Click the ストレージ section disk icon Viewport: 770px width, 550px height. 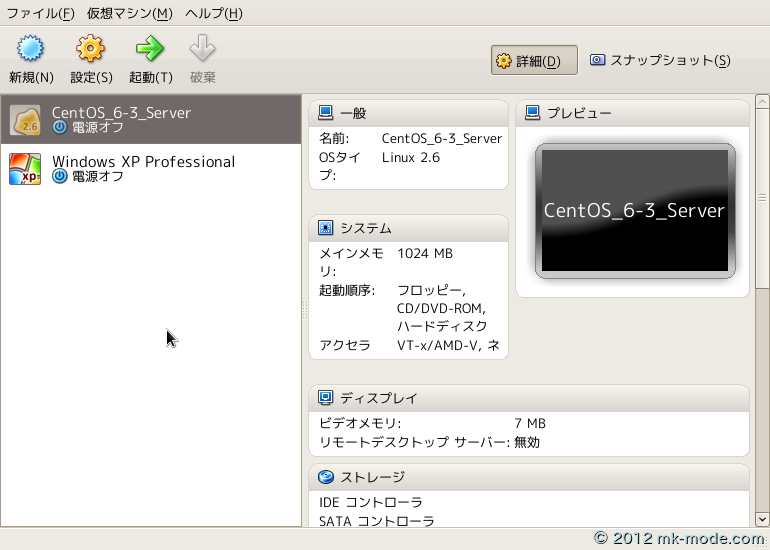pyautogui.click(x=326, y=477)
